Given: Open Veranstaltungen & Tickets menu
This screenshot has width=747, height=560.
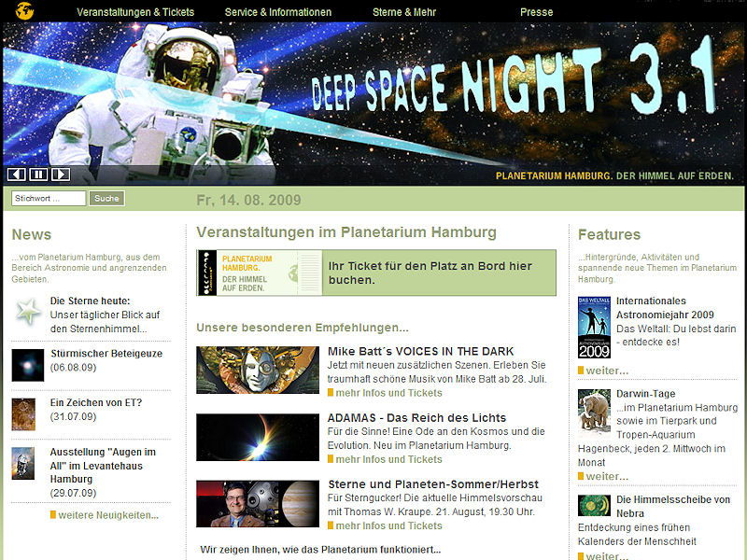Looking at the screenshot, I should (x=135, y=12).
